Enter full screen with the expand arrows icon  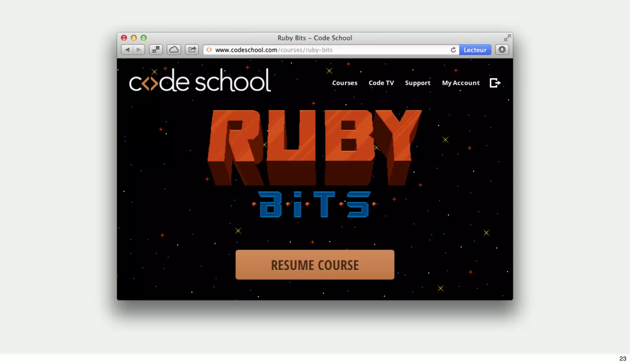pos(507,38)
